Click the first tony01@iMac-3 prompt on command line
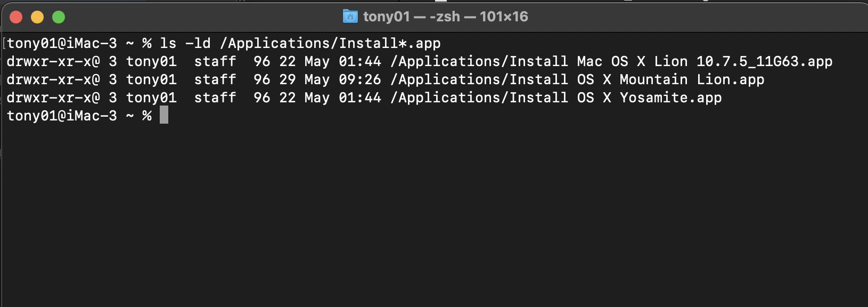This screenshot has width=868, height=307. point(62,43)
